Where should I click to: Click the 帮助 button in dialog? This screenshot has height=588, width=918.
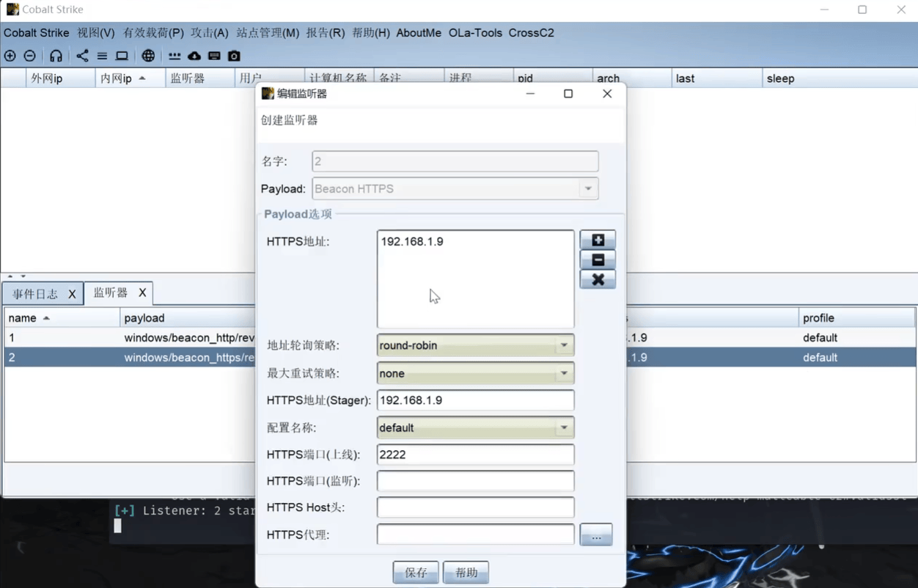point(466,573)
